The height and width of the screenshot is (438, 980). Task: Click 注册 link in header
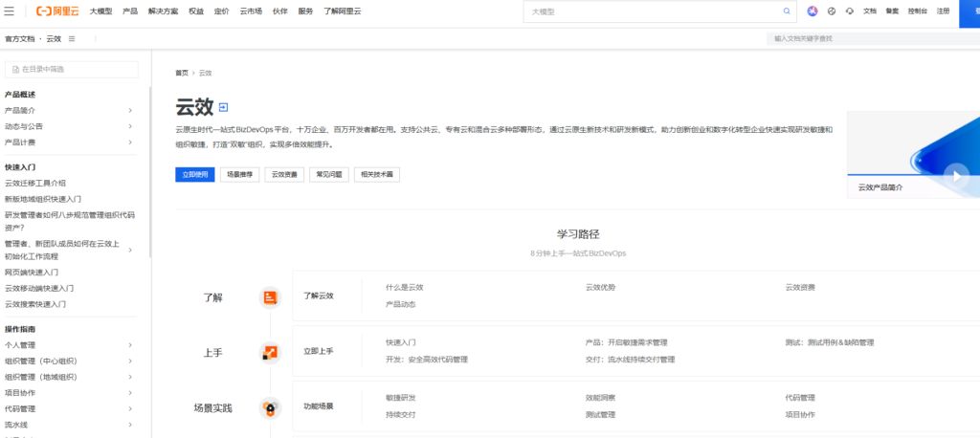(x=943, y=11)
